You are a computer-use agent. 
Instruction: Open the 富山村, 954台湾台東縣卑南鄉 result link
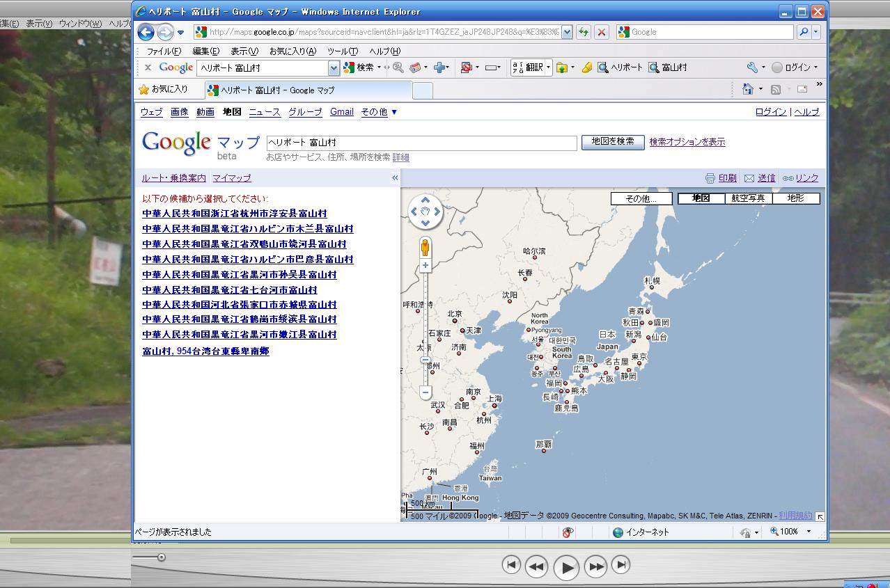tap(205, 351)
